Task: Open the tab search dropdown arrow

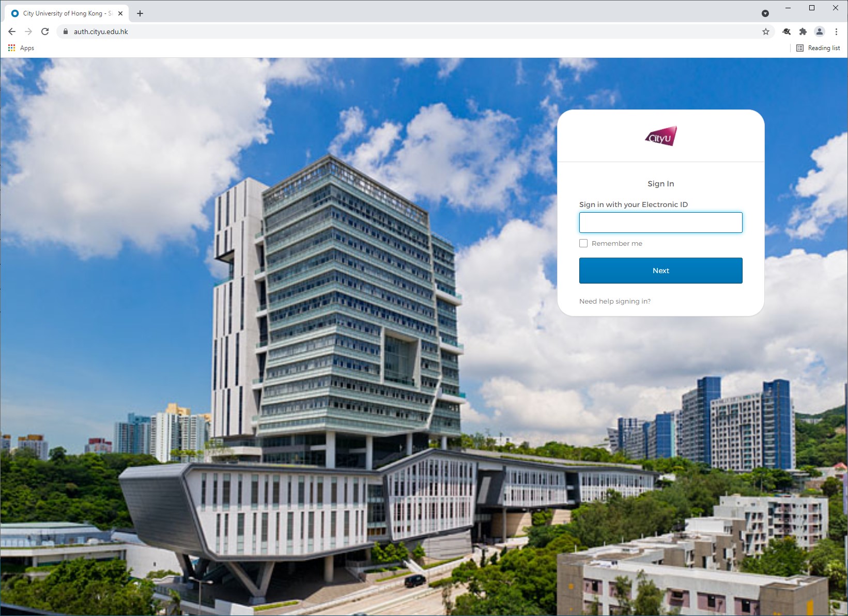Action: tap(765, 13)
